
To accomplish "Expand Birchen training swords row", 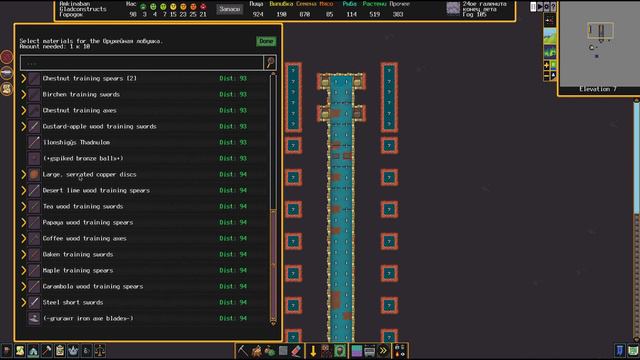I will (24, 94).
